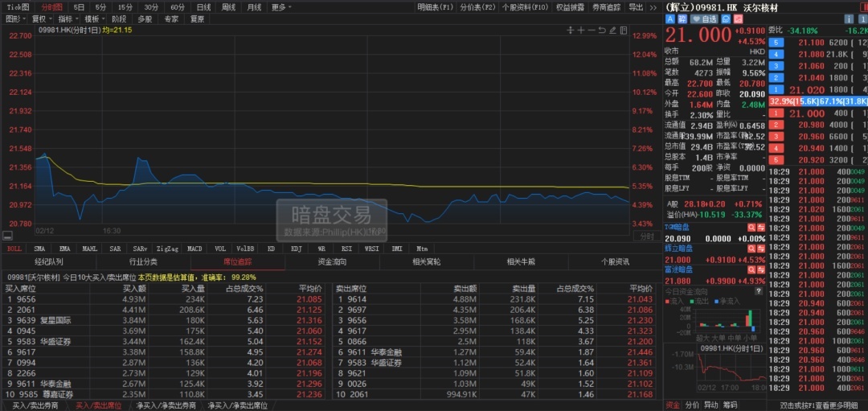Viewport: 868px width, 411px height.
Task: Click the 阶段 toolbar button
Action: 119,18
